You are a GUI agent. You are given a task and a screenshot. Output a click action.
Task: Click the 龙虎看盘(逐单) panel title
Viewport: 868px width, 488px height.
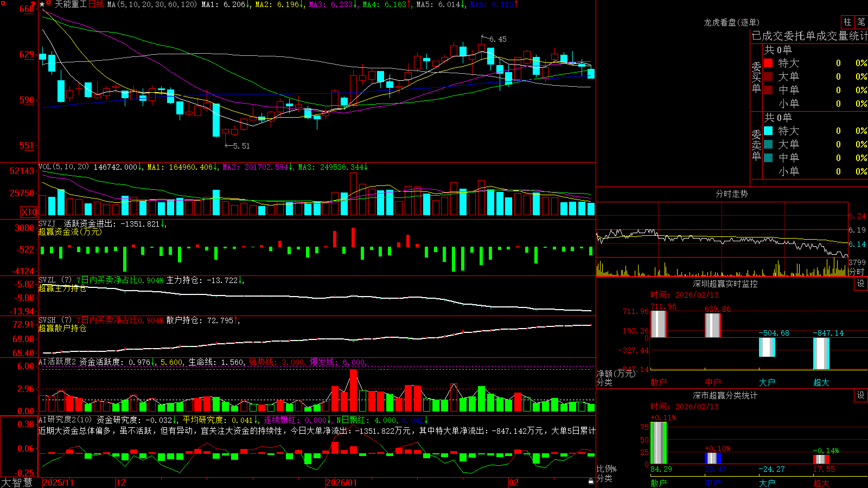[732, 22]
